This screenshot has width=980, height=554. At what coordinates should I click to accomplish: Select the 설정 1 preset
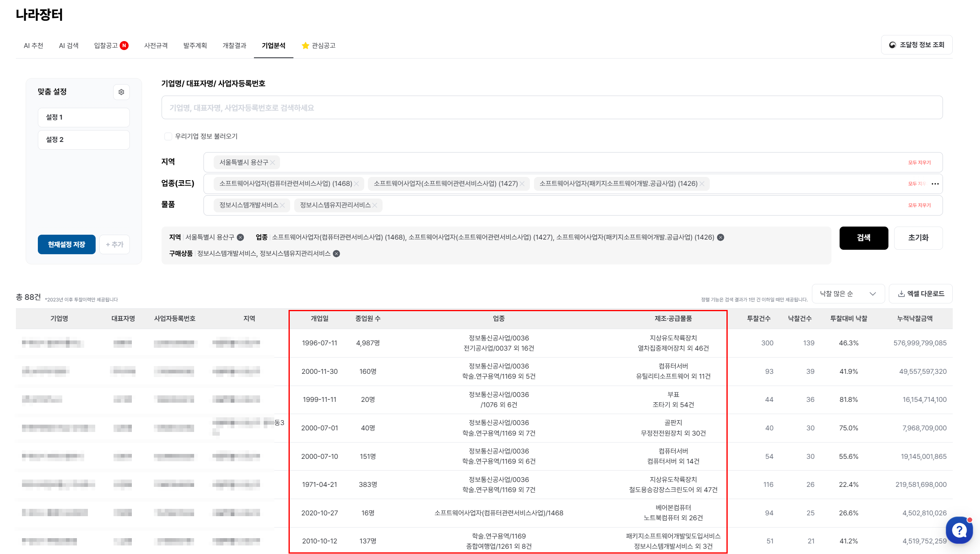(84, 118)
